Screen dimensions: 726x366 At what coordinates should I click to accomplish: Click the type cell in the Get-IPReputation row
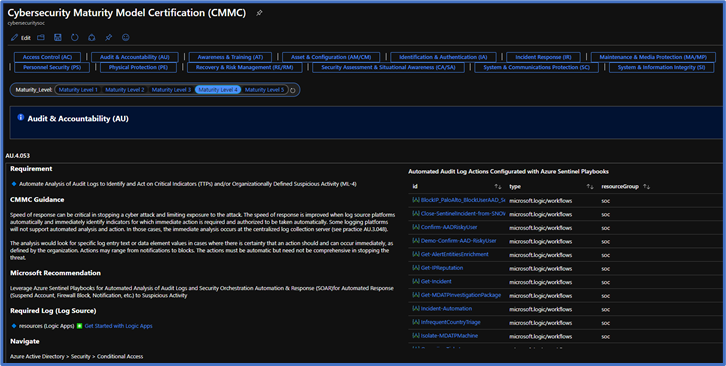pyautogui.click(x=540, y=269)
